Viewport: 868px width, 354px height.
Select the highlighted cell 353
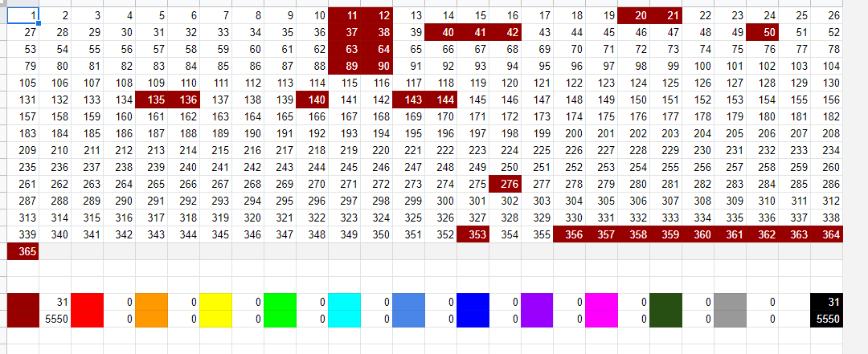(473, 235)
